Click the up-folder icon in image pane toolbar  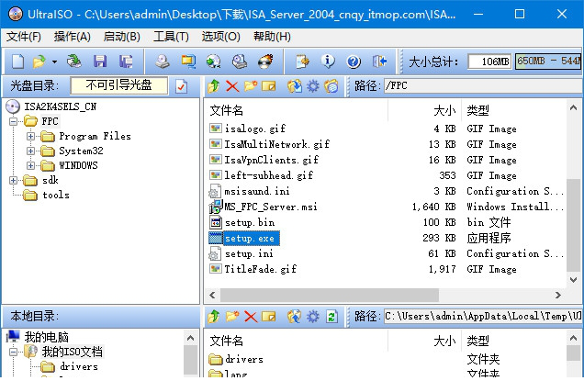[x=214, y=86]
